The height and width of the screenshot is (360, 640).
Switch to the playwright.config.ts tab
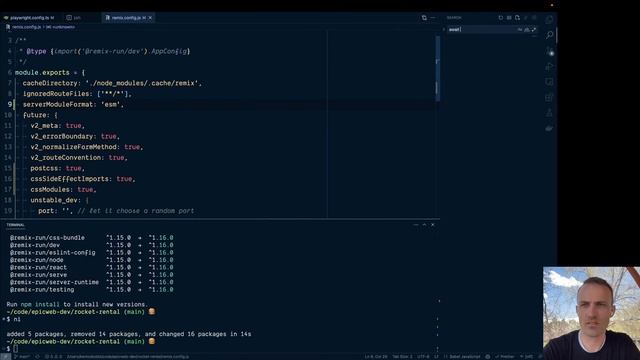[29, 18]
